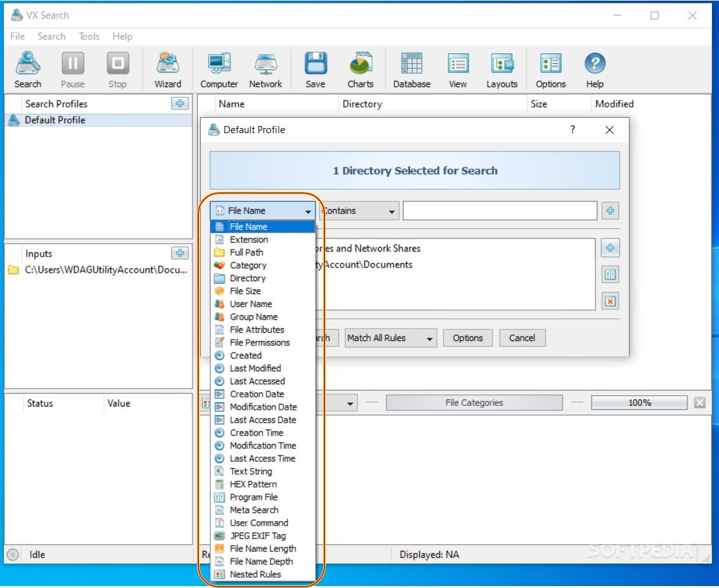Open the Help menu

point(122,36)
